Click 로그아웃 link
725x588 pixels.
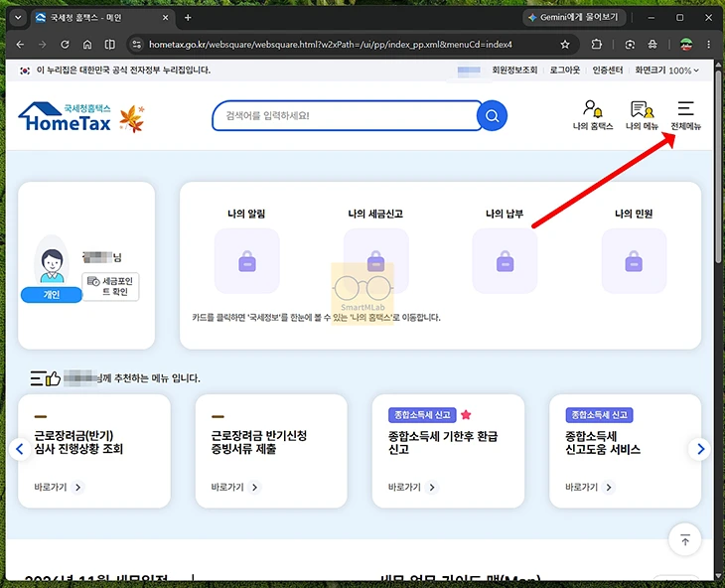(564, 71)
